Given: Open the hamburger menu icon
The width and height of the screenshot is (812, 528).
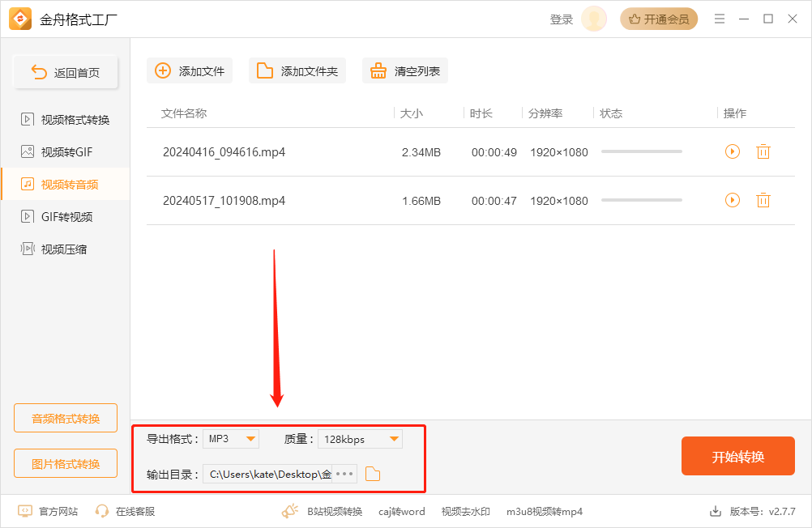Looking at the screenshot, I should [720, 19].
